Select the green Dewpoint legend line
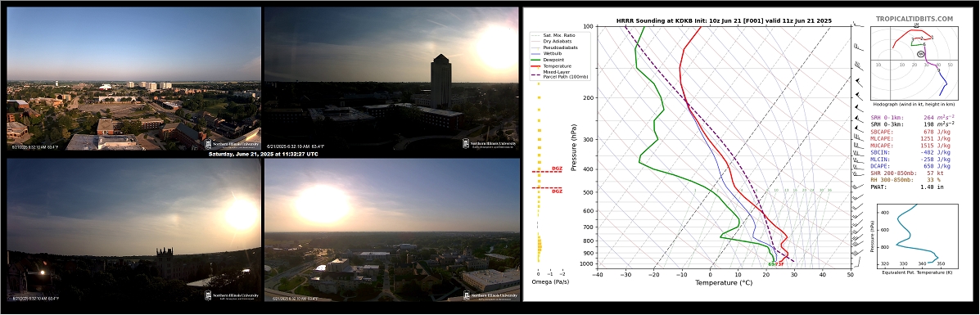This screenshot has height=315, width=980. [x=536, y=60]
